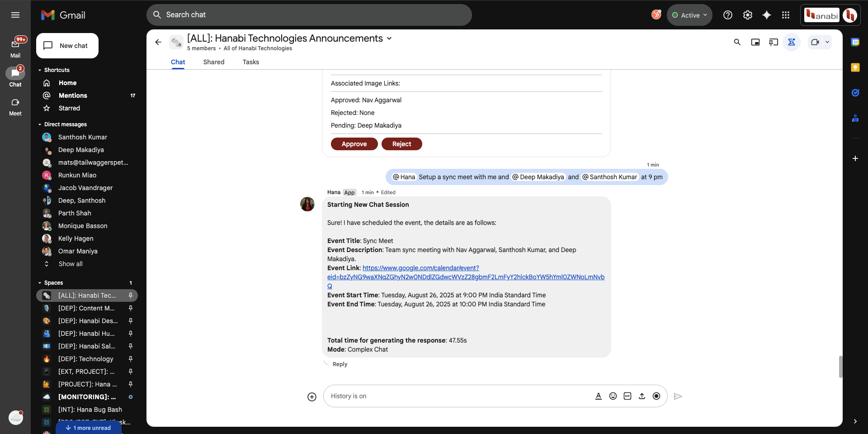The height and width of the screenshot is (434, 868).
Task: Click the Approve button
Action: coord(354,144)
